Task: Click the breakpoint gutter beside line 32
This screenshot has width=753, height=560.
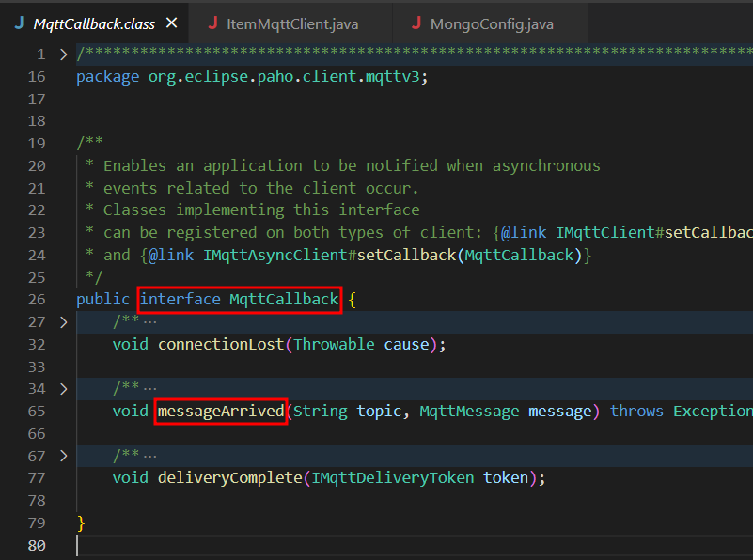Action: click(x=17, y=344)
